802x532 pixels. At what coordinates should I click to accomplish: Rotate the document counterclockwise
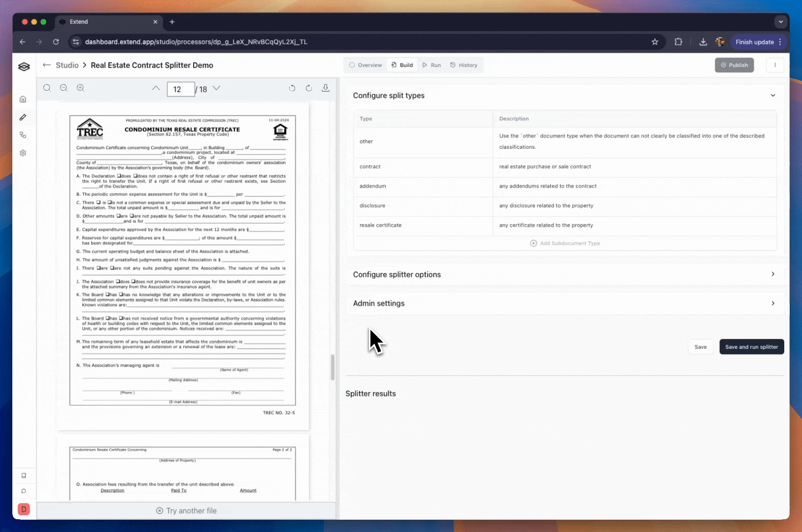[x=292, y=88]
